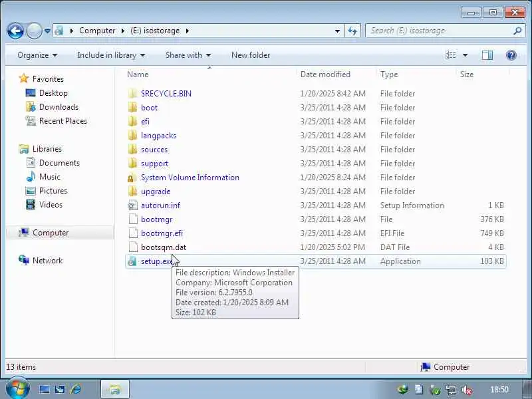
Task: Open the Include in library menu
Action: tap(111, 55)
